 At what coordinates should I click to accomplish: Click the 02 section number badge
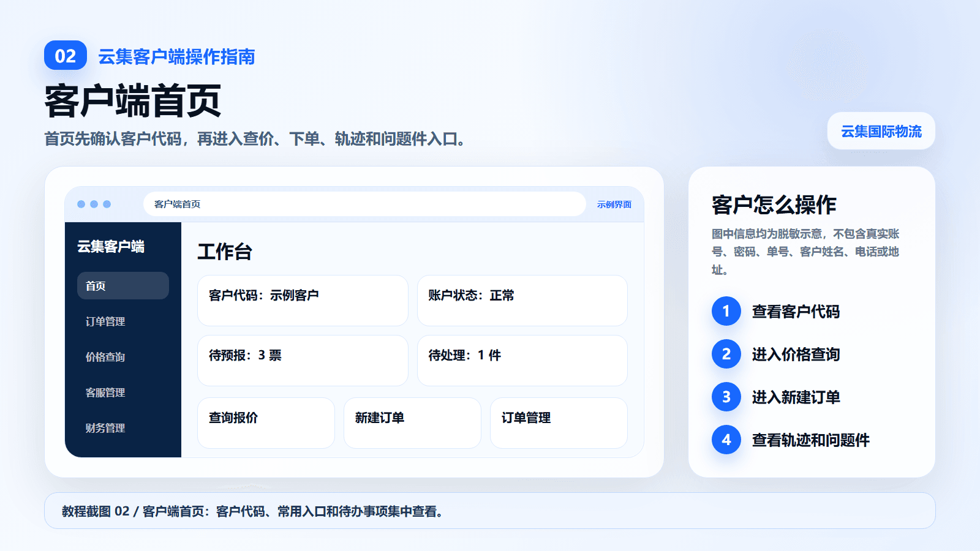click(x=66, y=56)
